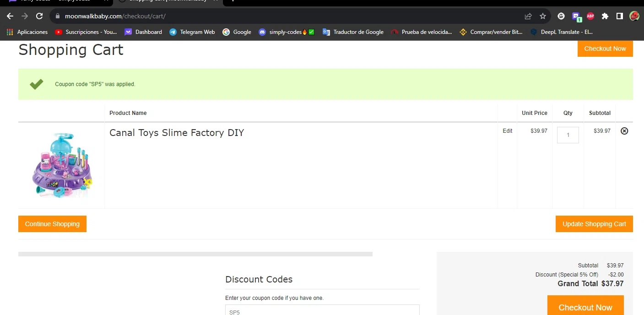Viewport: 644px width, 315px height.
Task: Open Suscripciones YouTube bookmark
Action: pyautogui.click(x=86, y=32)
